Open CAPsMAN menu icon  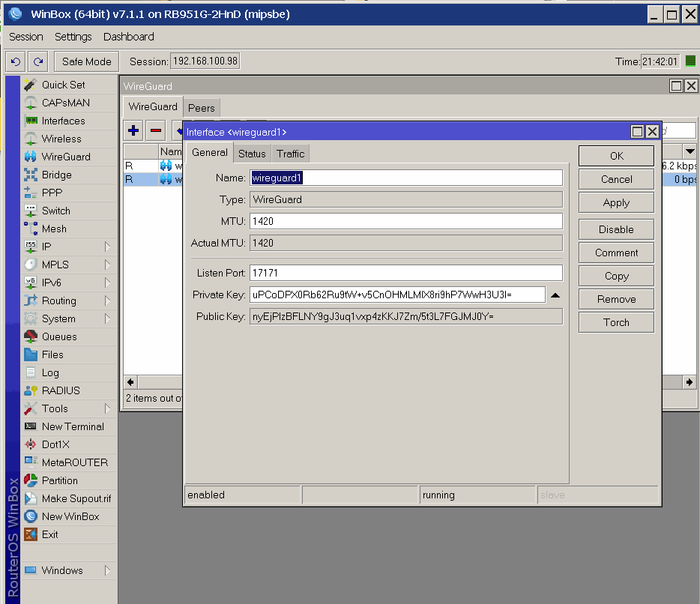[31, 103]
